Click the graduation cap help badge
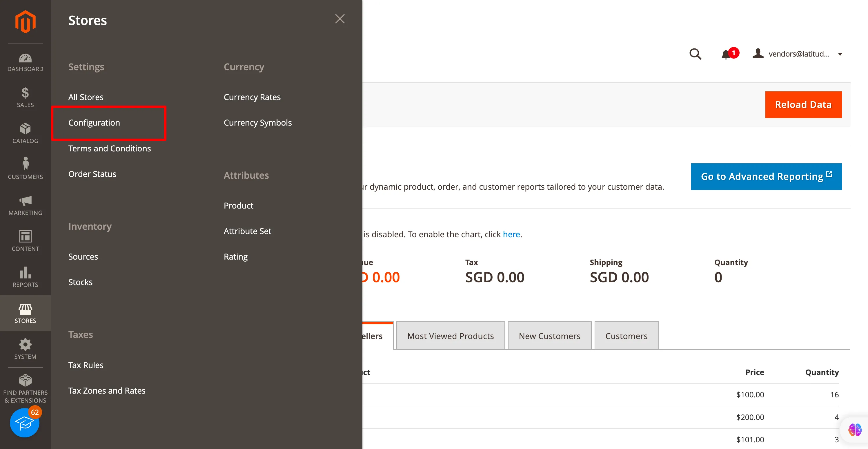868x449 pixels. (25, 423)
